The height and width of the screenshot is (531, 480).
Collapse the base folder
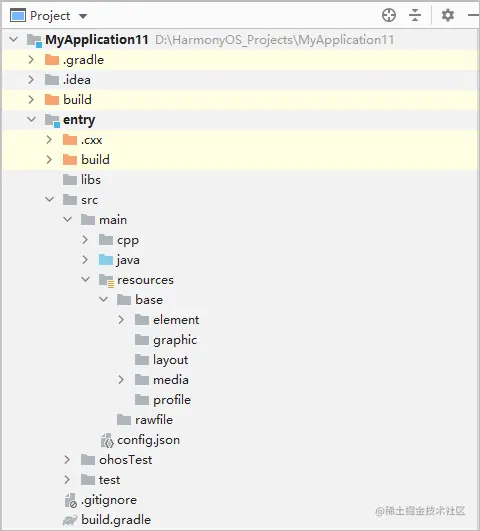(103, 300)
